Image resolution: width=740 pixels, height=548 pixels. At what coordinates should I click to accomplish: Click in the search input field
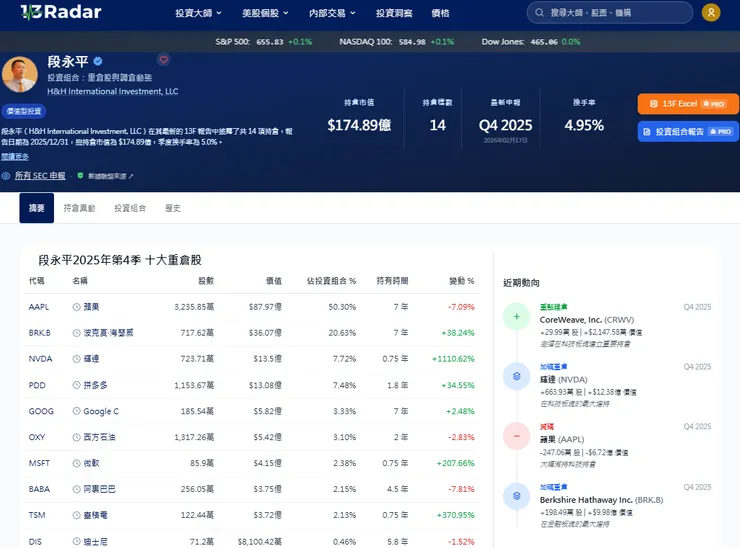coord(609,13)
